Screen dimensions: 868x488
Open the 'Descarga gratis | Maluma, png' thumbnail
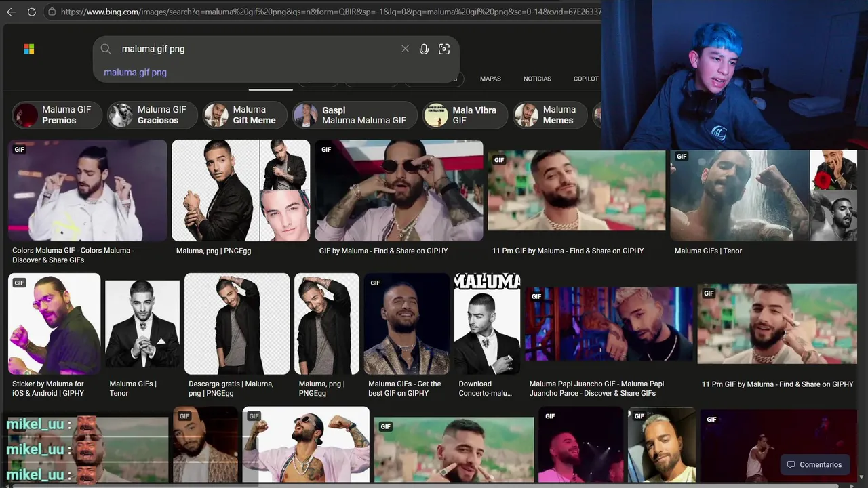pos(237,324)
